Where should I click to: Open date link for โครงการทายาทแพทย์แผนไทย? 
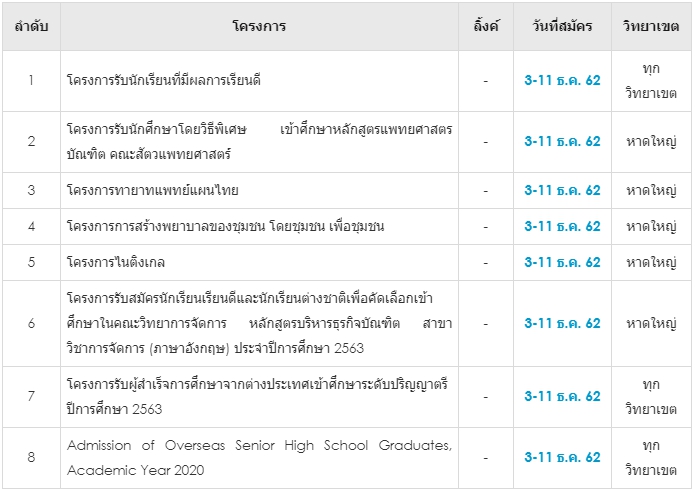(562, 190)
